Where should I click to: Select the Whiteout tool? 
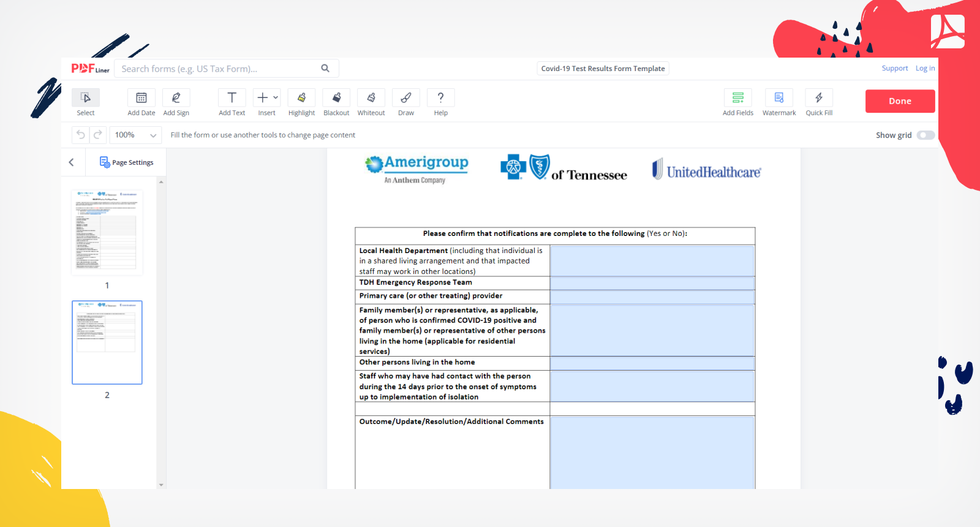pyautogui.click(x=371, y=102)
